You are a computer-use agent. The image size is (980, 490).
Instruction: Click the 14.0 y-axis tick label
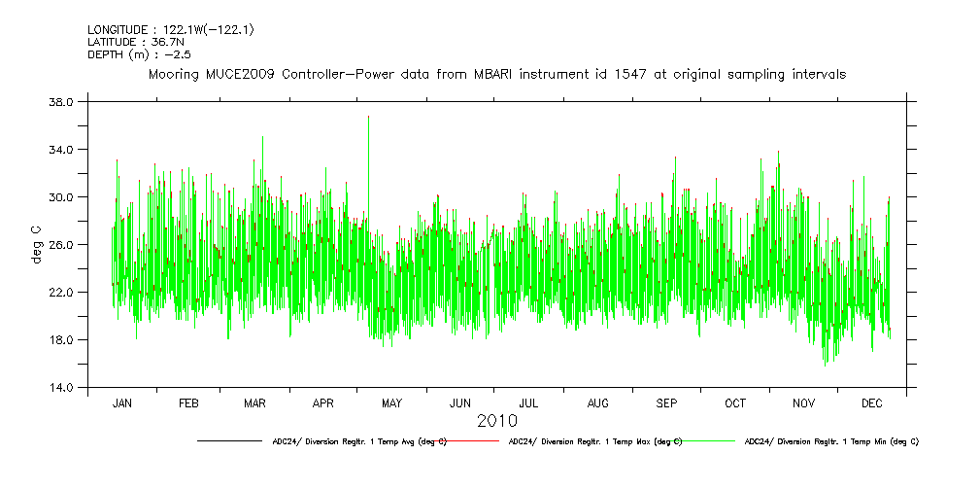tap(61, 388)
